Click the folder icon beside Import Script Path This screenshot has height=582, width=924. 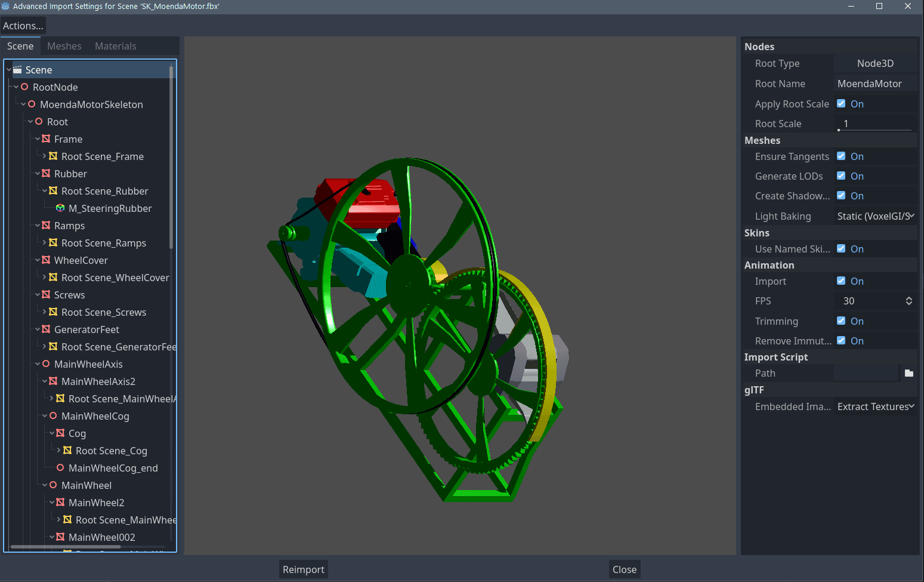908,373
